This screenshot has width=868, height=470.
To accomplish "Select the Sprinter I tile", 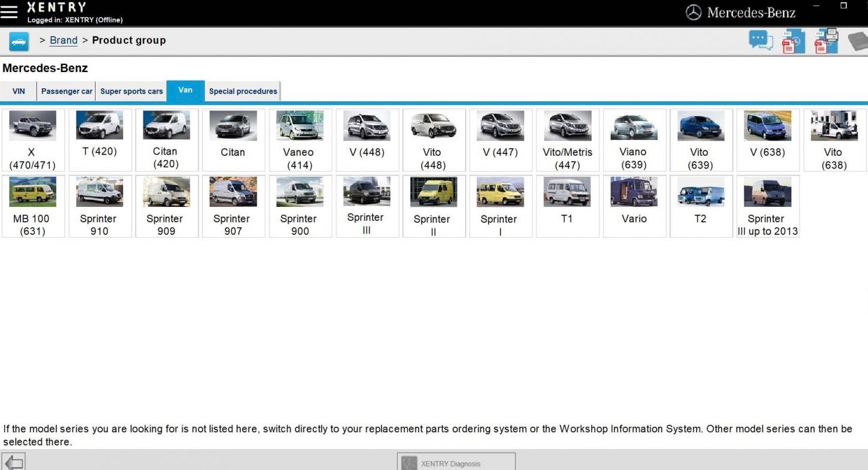I will pos(500,206).
